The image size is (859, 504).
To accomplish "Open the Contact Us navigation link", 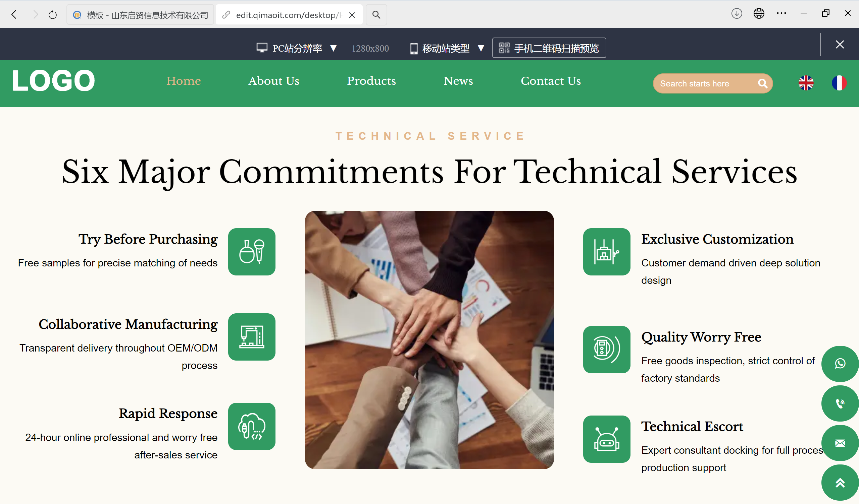I will (x=551, y=81).
